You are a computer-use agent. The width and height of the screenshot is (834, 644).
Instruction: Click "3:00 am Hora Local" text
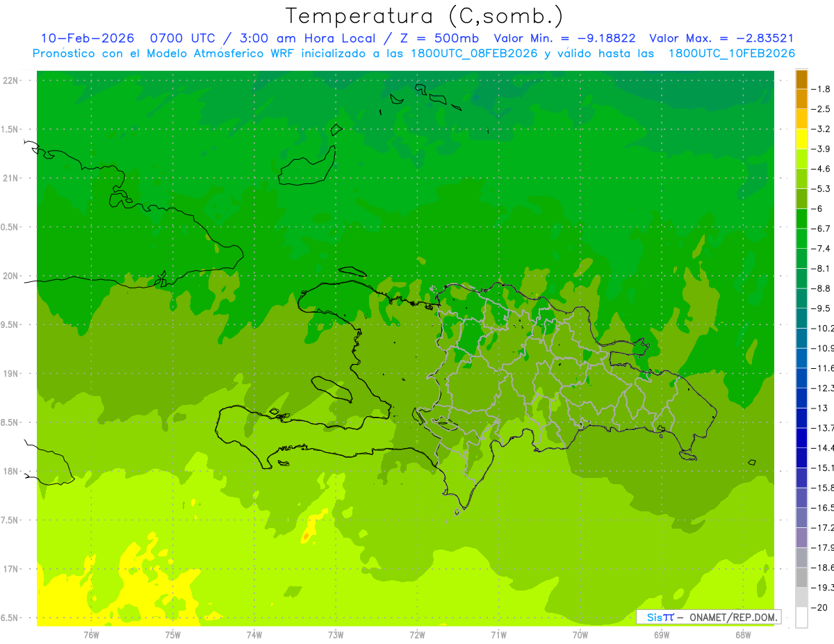(306, 38)
